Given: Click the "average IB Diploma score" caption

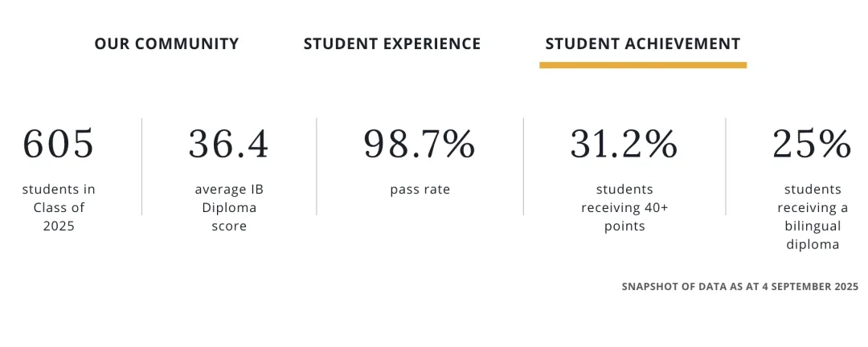Looking at the screenshot, I should (229, 208).
